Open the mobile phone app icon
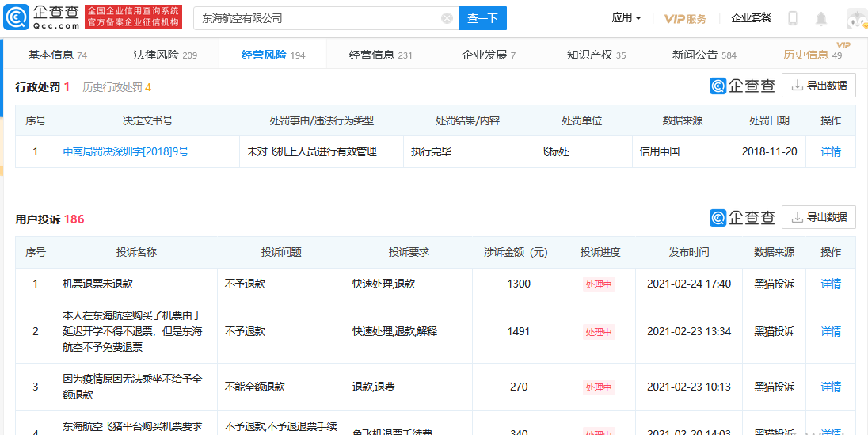 pyautogui.click(x=793, y=18)
